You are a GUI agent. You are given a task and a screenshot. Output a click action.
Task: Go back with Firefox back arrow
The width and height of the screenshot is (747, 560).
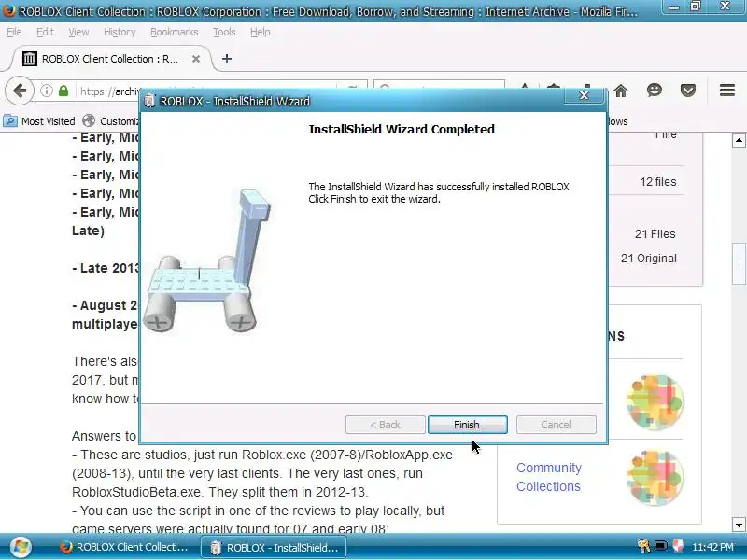[x=20, y=91]
